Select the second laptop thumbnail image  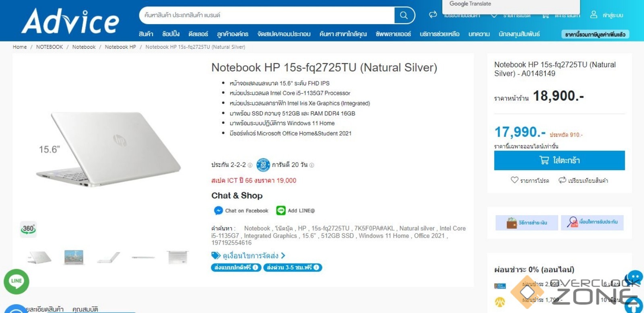[74, 257]
